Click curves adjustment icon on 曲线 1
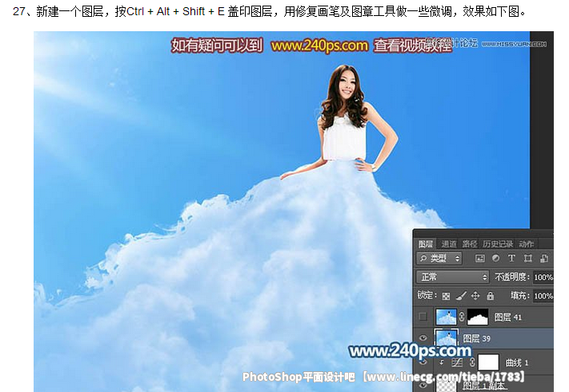Image resolution: width=569 pixels, height=392 pixels. coord(456,362)
